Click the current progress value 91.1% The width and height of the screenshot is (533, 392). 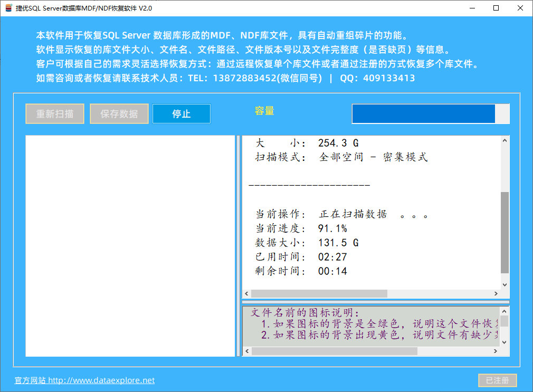click(x=332, y=228)
